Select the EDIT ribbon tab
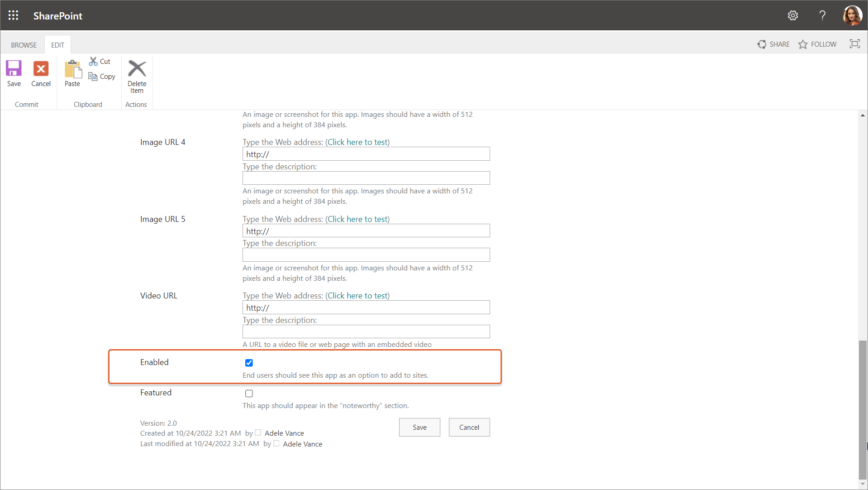This screenshot has width=868, height=490. 57,45
